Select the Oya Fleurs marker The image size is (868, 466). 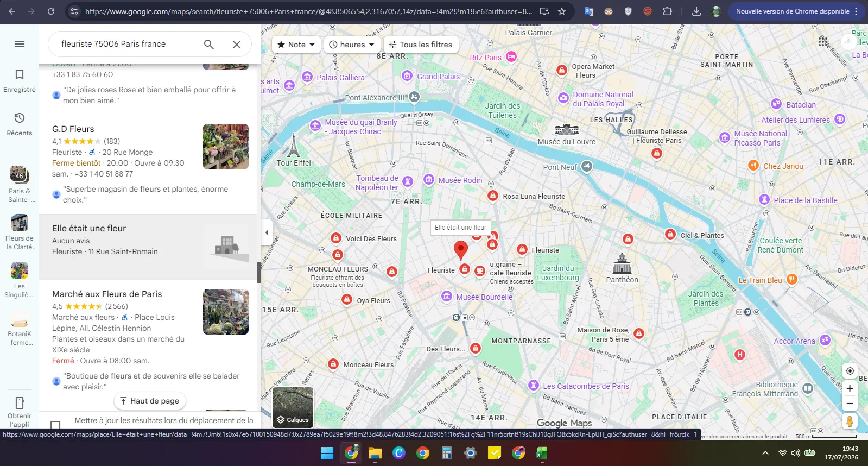(347, 300)
